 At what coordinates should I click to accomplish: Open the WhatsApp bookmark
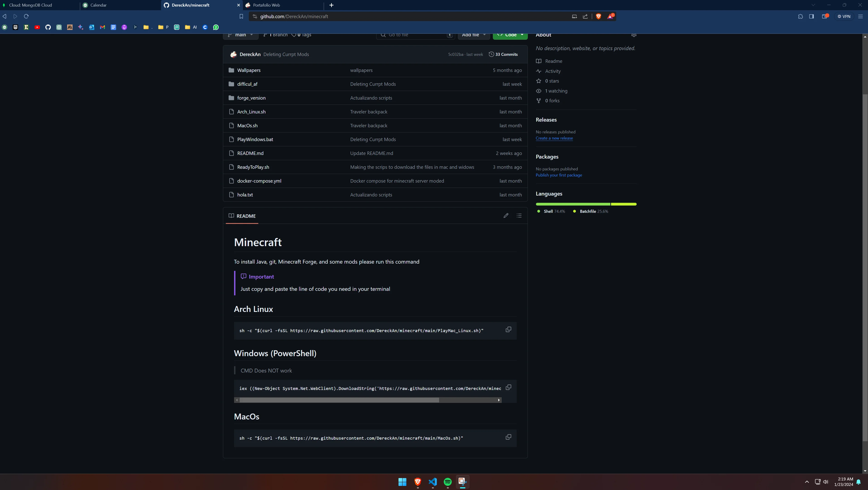click(x=216, y=27)
